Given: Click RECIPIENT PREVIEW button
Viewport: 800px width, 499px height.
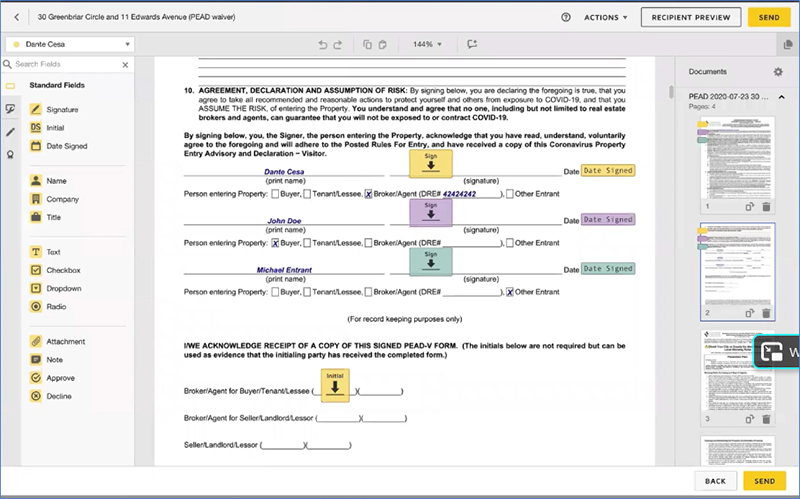Looking at the screenshot, I should [691, 17].
